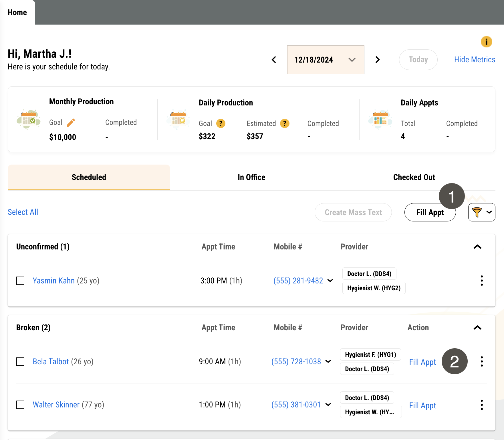
Task: Expand Walter Skinner's mobile number options
Action: point(328,405)
